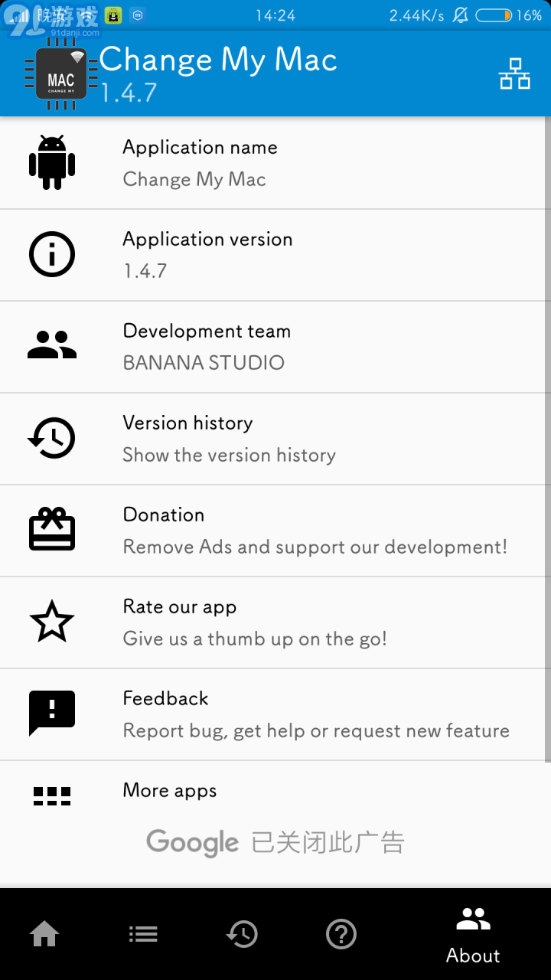Viewport: 551px width, 980px height.
Task: Open the history tab in bottom navigation
Action: coord(242,934)
